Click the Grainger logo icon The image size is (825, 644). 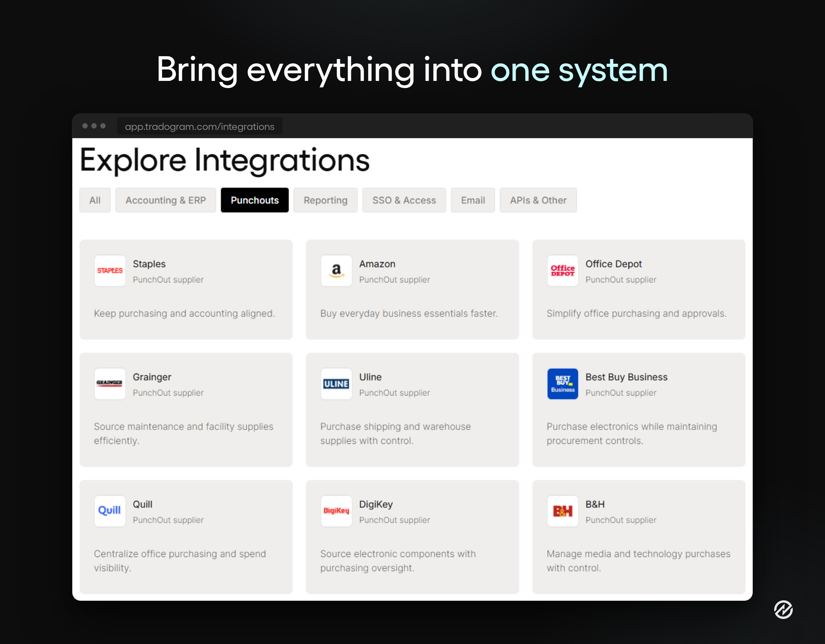[x=110, y=383]
